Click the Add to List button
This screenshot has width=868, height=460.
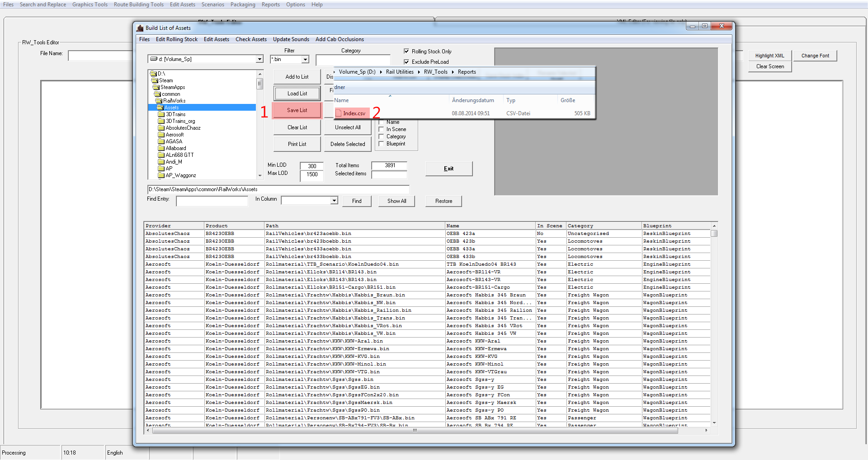[x=297, y=77]
